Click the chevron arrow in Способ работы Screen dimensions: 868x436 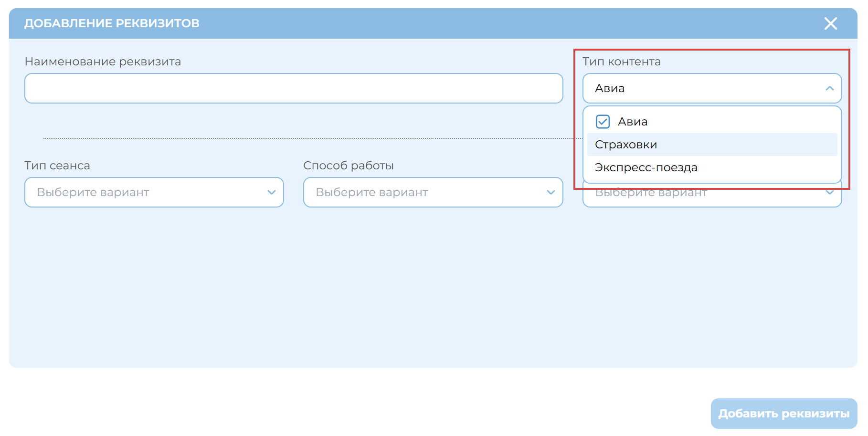pyautogui.click(x=550, y=192)
